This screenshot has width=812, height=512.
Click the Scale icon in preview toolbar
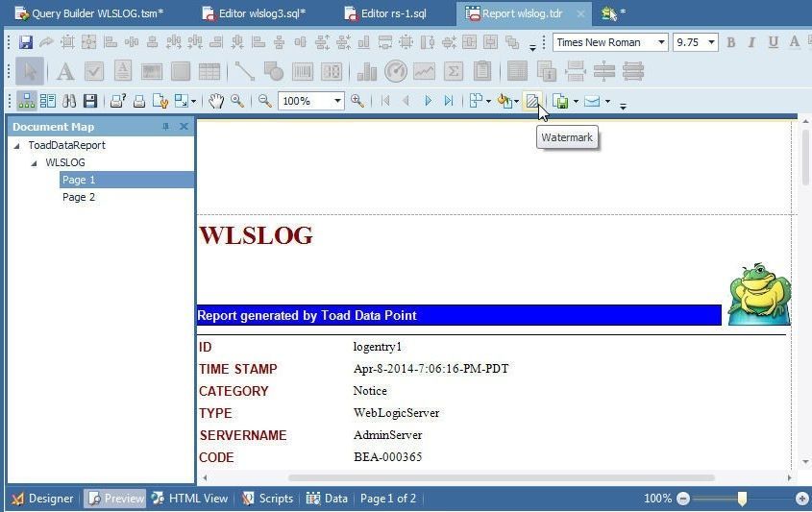coord(181,101)
